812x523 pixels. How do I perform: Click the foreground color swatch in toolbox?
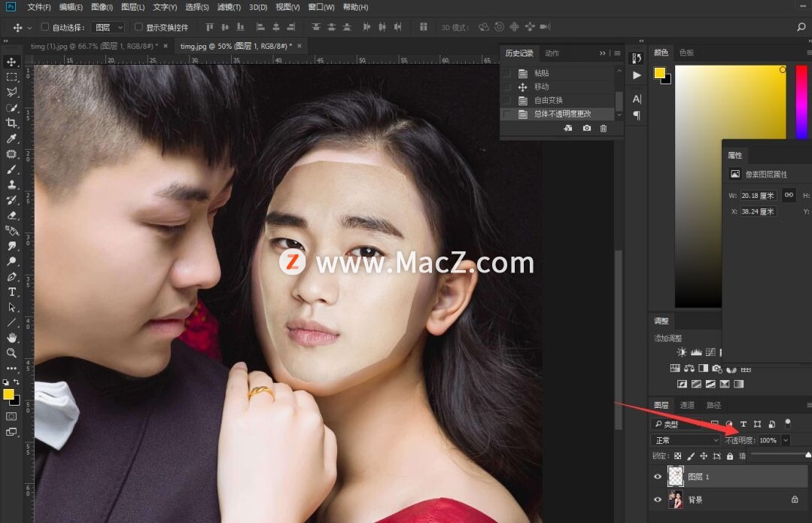pyautogui.click(x=8, y=394)
